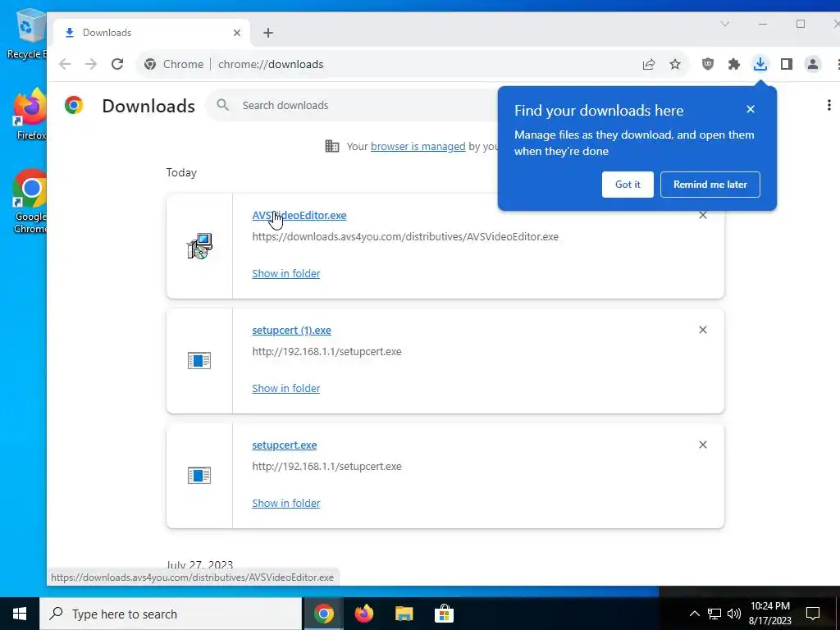The image size is (840, 630).
Task: Open the Extensions puzzle icon
Action: tap(734, 64)
